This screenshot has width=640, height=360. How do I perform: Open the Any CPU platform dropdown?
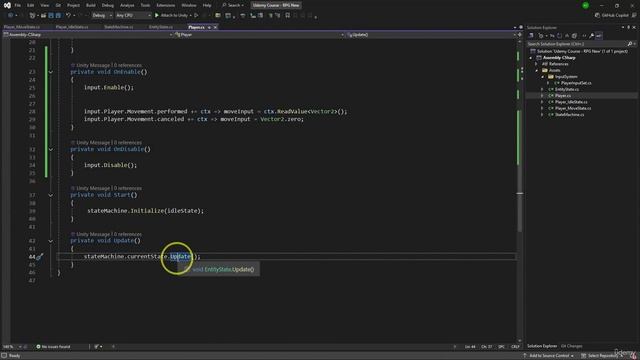pyautogui.click(x=133, y=16)
